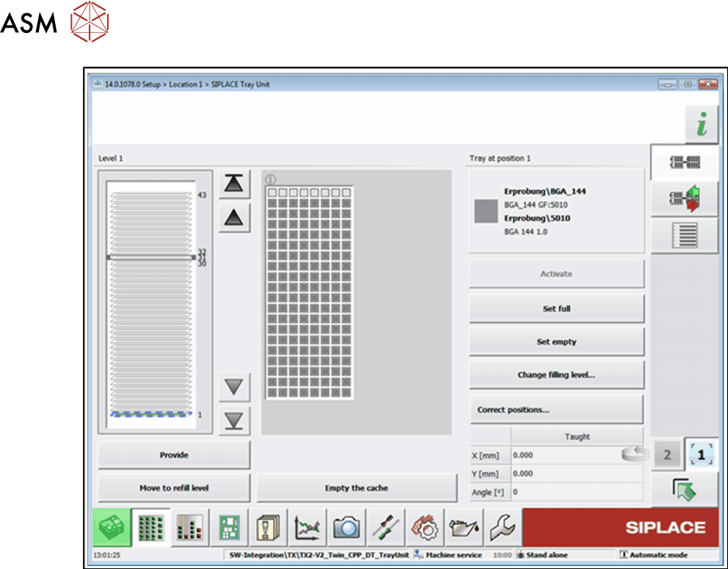The height and width of the screenshot is (569, 728).
Task: Select location 2 button
Action: (x=667, y=455)
